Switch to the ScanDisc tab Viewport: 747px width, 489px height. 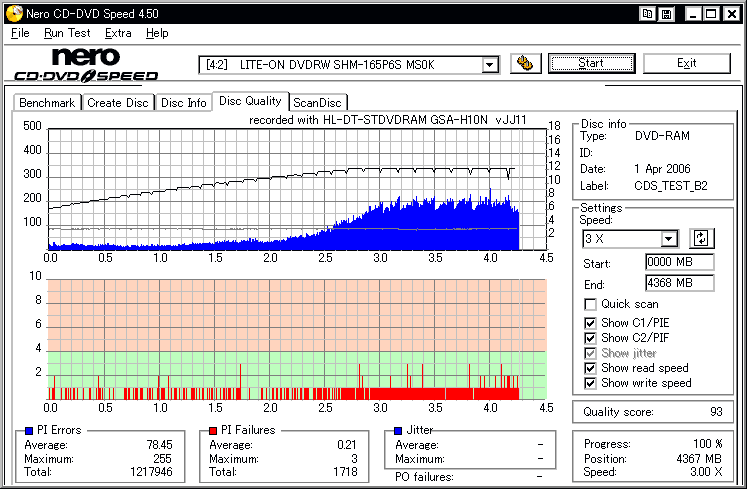tap(317, 103)
